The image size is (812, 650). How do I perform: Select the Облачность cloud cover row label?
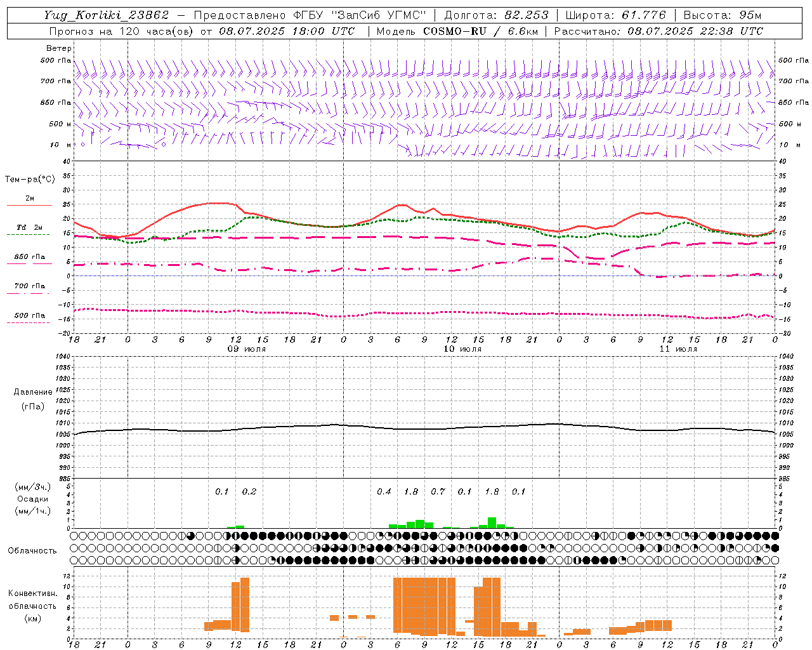point(32,551)
